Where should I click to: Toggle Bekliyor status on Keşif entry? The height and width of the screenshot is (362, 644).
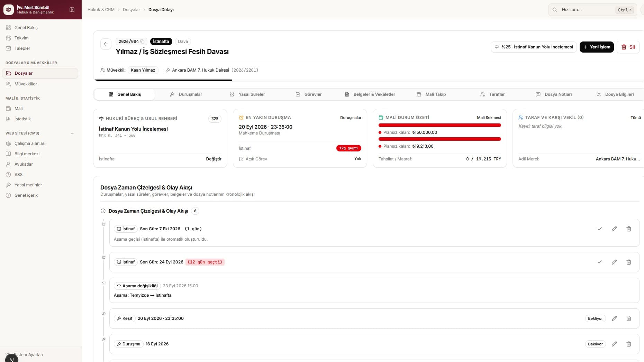595,318
